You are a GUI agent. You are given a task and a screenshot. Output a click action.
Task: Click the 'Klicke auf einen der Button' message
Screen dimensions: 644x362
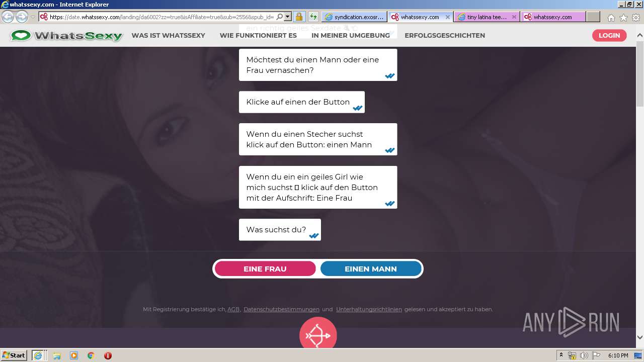(x=302, y=102)
